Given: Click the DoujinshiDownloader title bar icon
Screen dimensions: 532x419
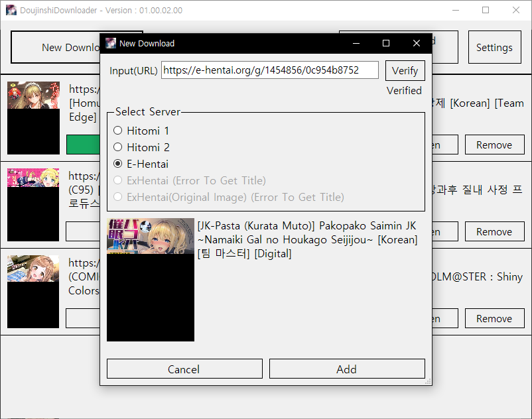Looking at the screenshot, I should point(11,10).
